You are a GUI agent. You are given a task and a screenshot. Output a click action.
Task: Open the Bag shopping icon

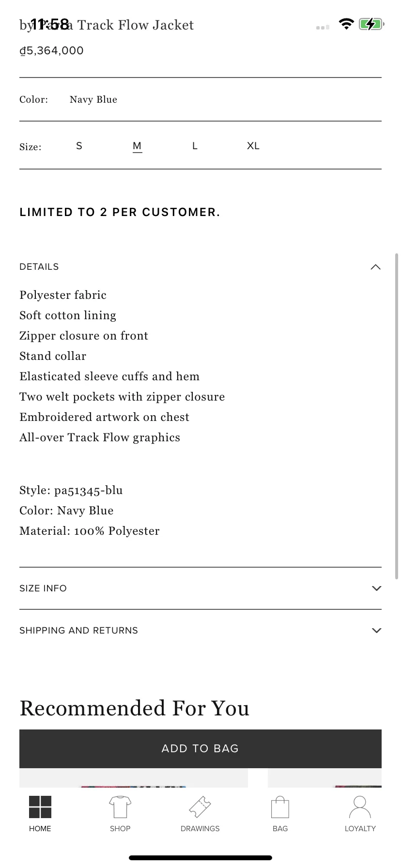tap(280, 807)
